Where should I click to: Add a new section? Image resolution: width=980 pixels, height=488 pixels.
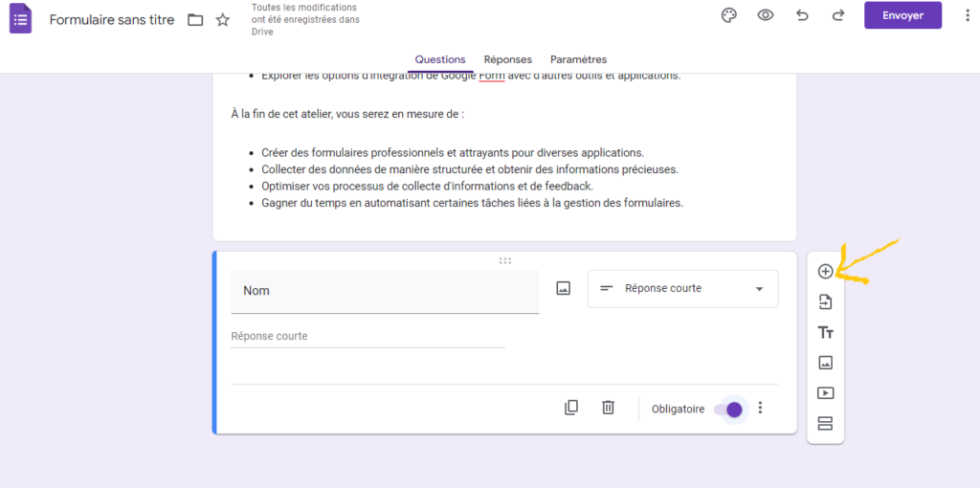click(x=825, y=424)
